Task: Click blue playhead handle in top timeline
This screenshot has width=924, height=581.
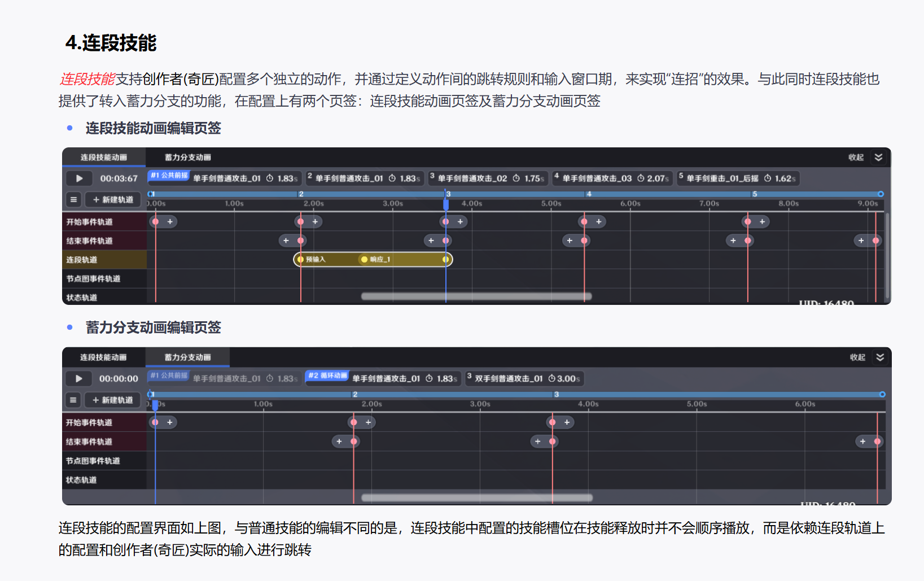Action: [446, 204]
